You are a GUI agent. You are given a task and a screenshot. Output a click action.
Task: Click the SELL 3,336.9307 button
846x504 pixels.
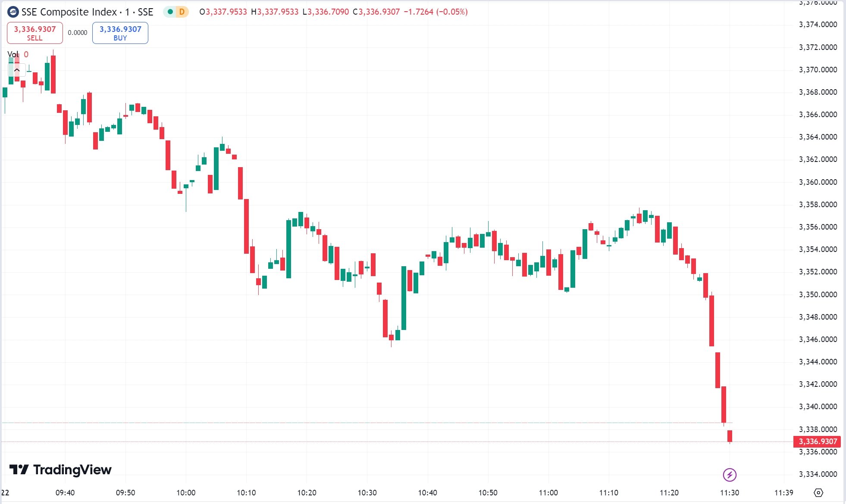35,33
